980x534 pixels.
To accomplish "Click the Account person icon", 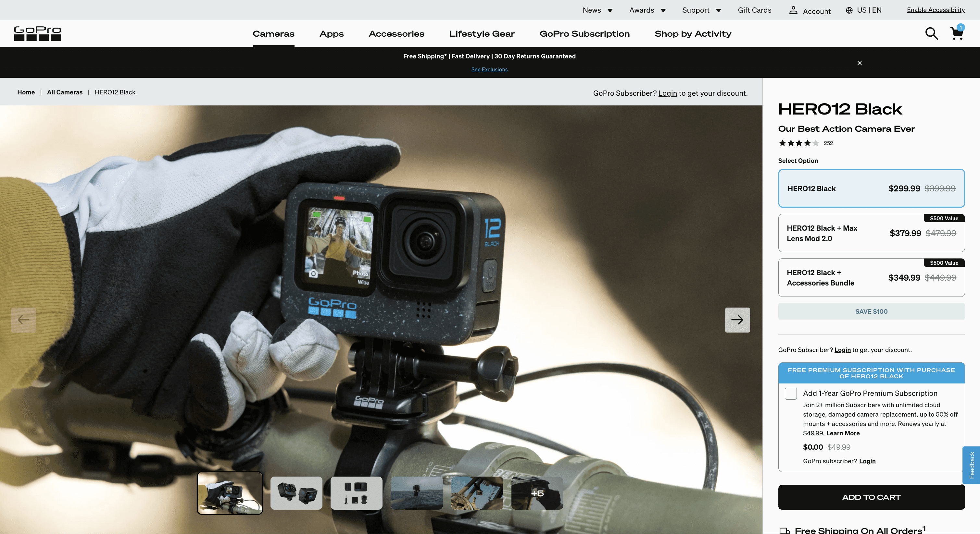I will pos(793,10).
